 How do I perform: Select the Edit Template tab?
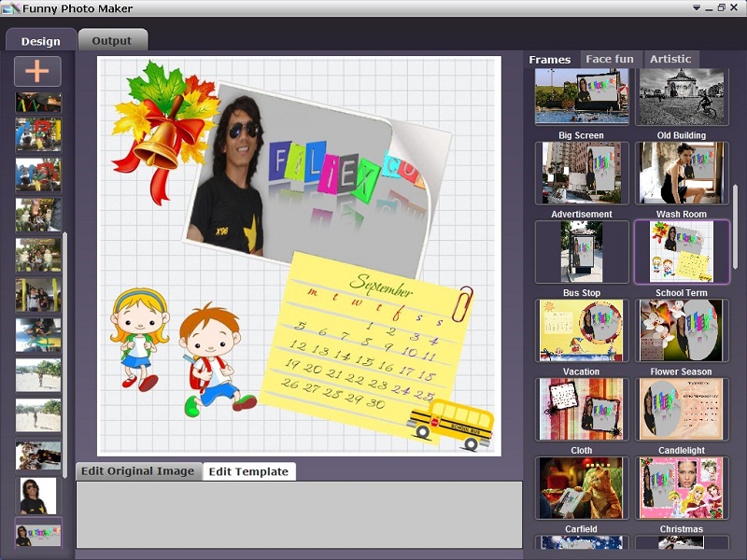click(248, 471)
